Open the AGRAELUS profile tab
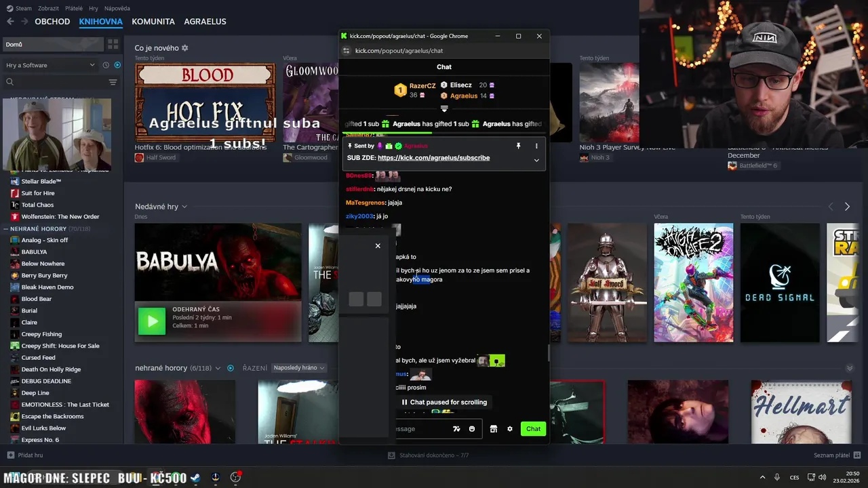Screen dimensions: 868x488 coord(205,22)
